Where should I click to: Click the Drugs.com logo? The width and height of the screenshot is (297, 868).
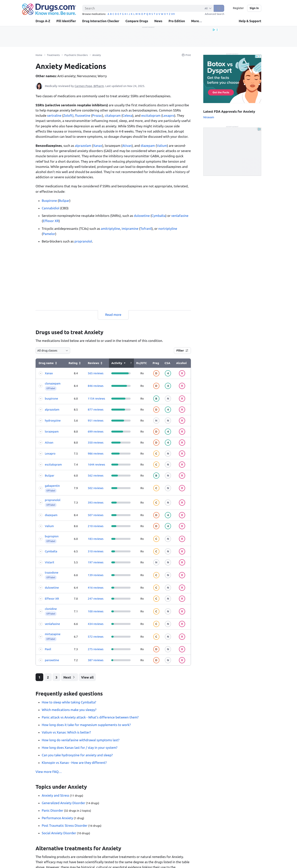point(49,9)
